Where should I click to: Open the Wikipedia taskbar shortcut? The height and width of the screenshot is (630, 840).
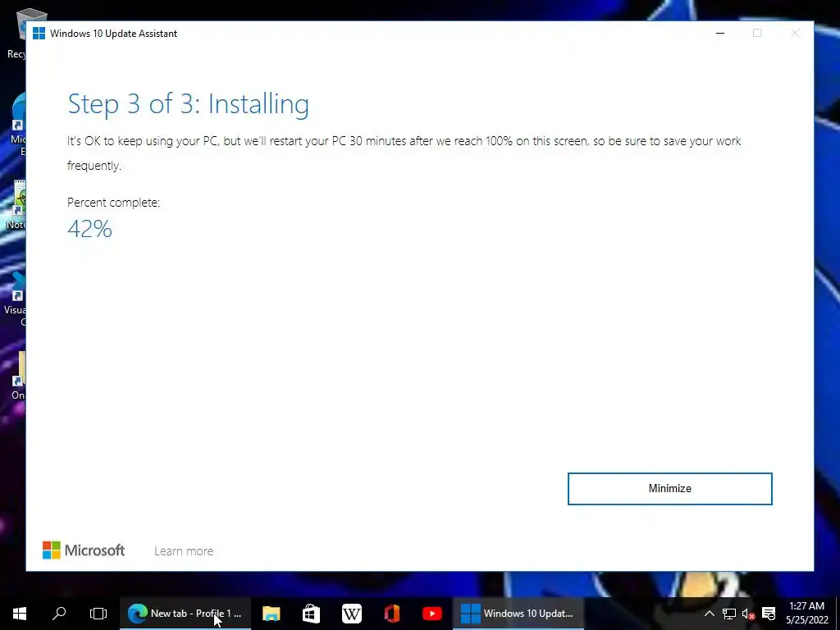pos(351,614)
